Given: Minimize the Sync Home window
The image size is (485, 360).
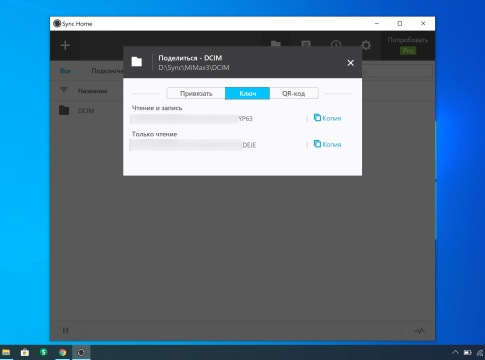Looking at the screenshot, I should coord(377,24).
